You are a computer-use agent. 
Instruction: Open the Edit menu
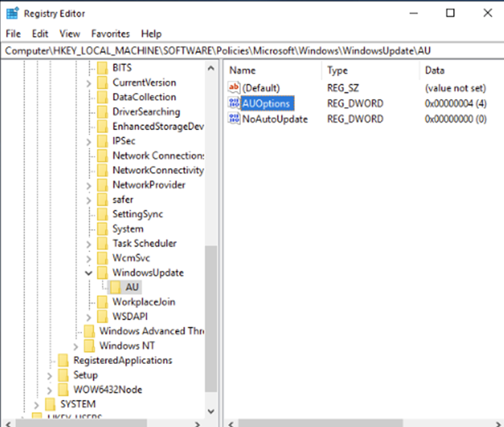click(40, 34)
